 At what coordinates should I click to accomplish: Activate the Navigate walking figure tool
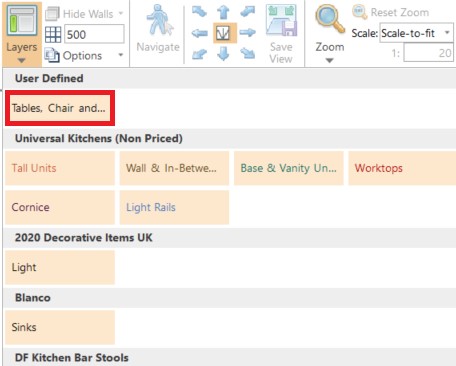pyautogui.click(x=160, y=20)
